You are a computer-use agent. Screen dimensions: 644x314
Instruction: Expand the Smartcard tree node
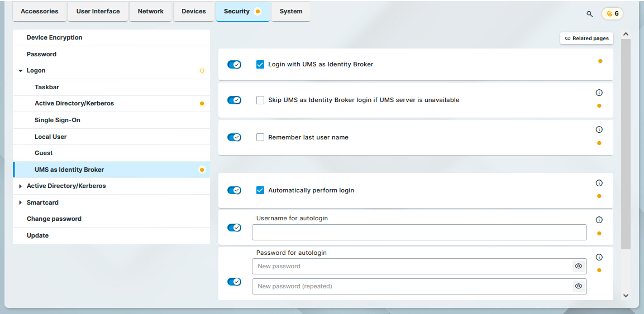[x=21, y=202]
